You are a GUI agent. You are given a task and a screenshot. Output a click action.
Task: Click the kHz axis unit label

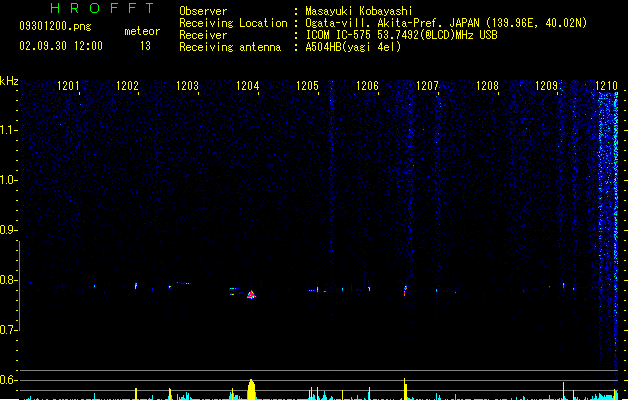tap(9, 81)
